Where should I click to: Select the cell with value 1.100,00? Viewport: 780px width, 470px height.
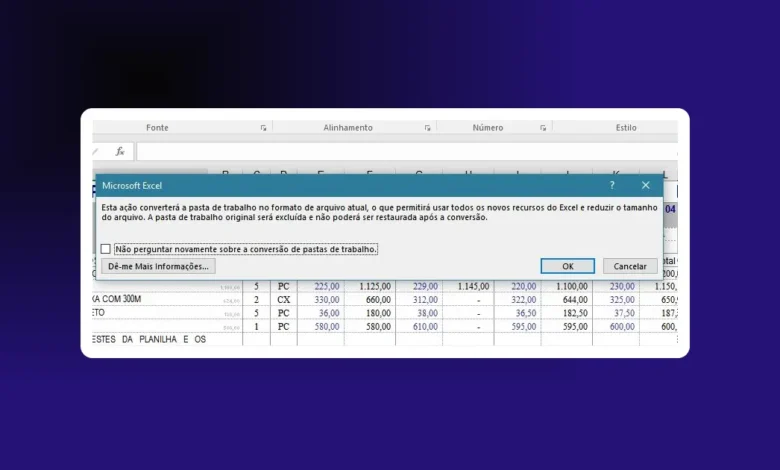pos(567,286)
